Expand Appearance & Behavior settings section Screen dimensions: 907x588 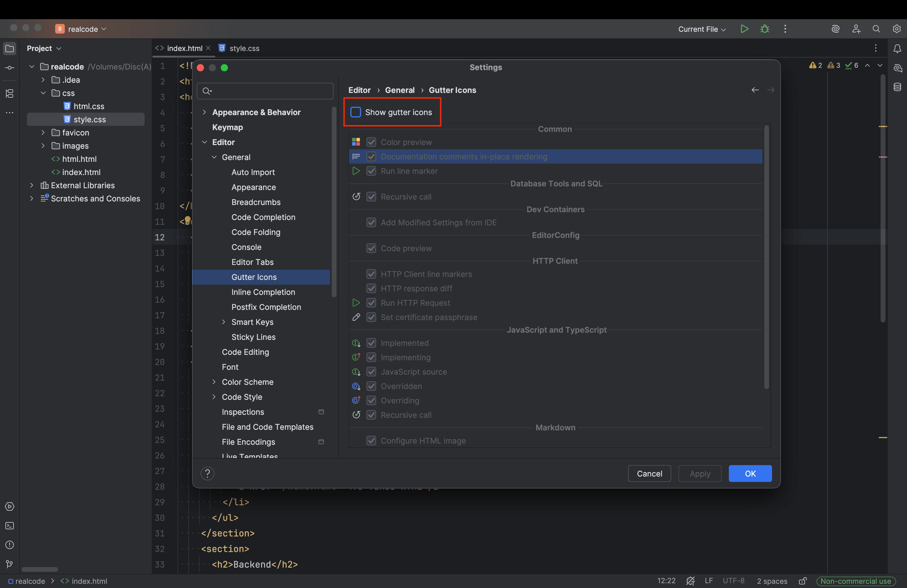pos(204,112)
